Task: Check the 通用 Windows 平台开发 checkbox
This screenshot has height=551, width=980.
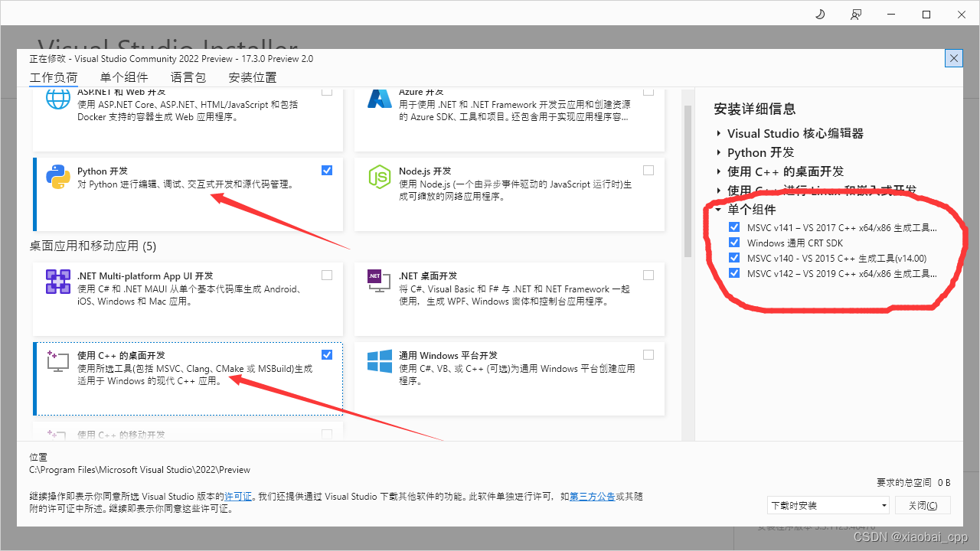Action: click(x=648, y=354)
